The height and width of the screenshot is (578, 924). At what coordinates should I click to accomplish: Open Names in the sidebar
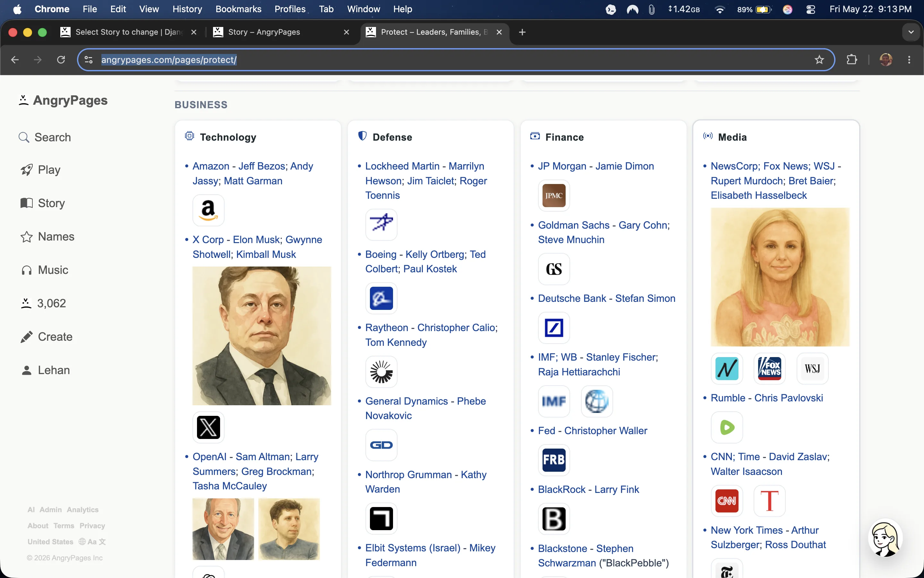pyautogui.click(x=47, y=237)
